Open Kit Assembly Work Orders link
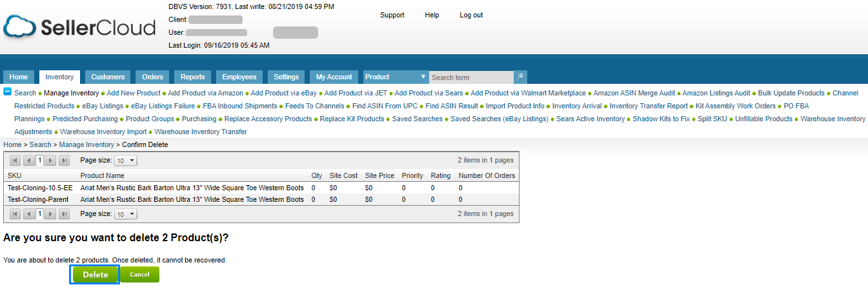 pos(735,106)
